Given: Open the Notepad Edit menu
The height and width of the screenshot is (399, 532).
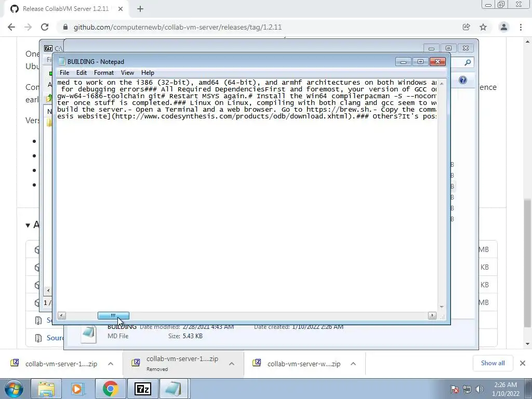Looking at the screenshot, I should (82, 73).
